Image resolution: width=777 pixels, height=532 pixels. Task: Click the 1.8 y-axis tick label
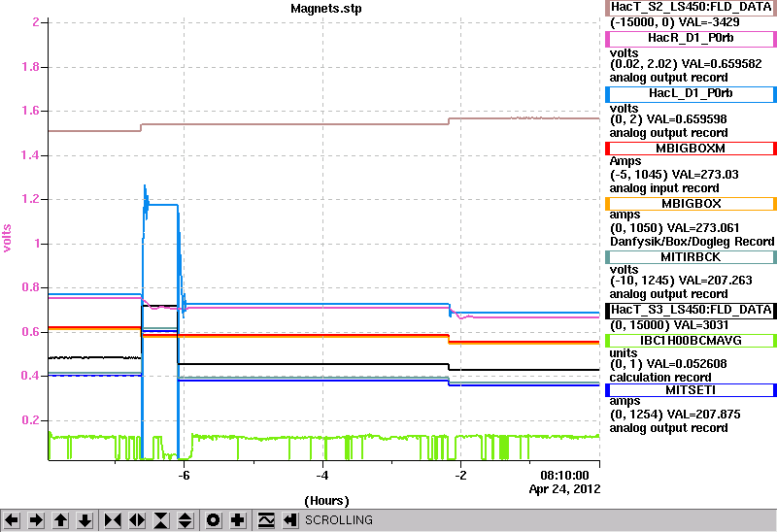tap(30, 67)
